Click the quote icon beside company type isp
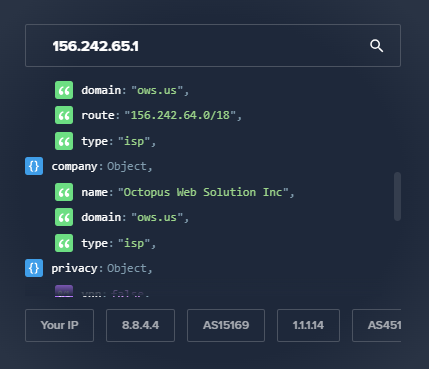Screen dimensions: 429x369 coord(64,243)
